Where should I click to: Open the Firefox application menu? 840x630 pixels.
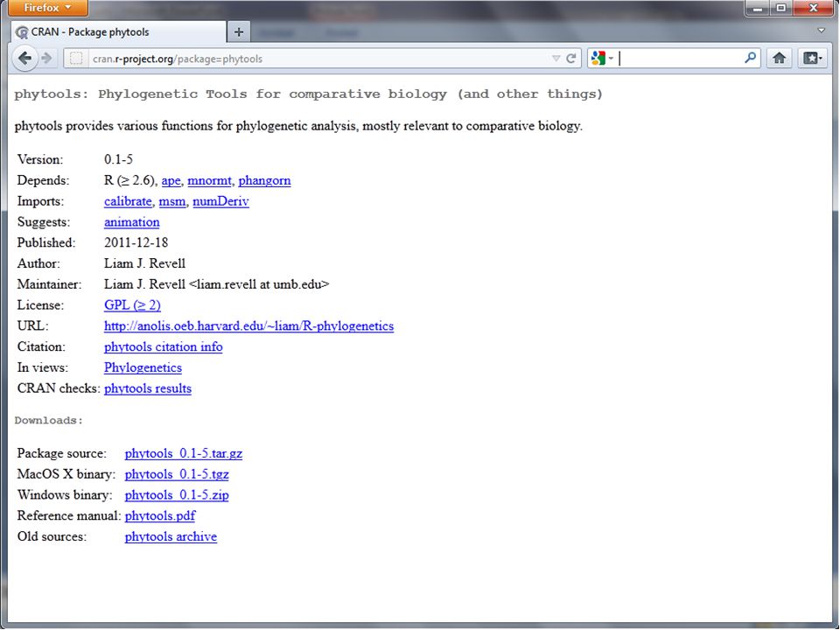click(x=47, y=8)
